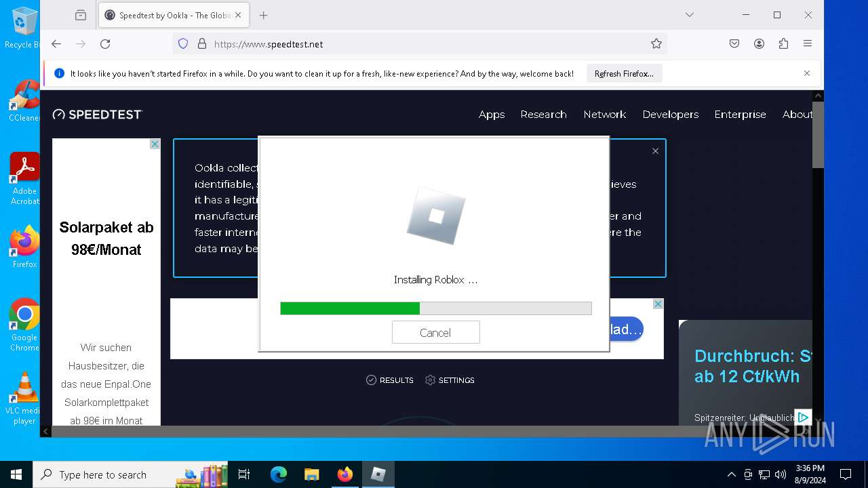The width and height of the screenshot is (868, 488).
Task: Open Adobe Acrobat desktop shortcut
Action: point(24,178)
